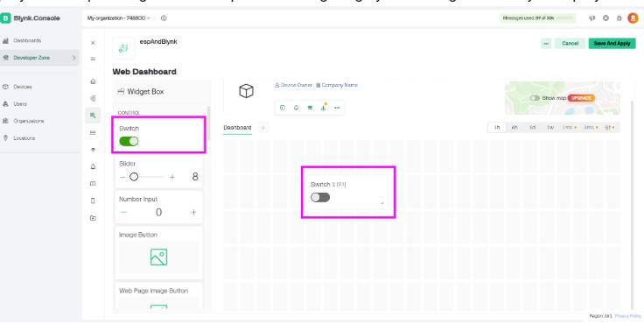
Task: Cancel the template edits
Action: [570, 43]
